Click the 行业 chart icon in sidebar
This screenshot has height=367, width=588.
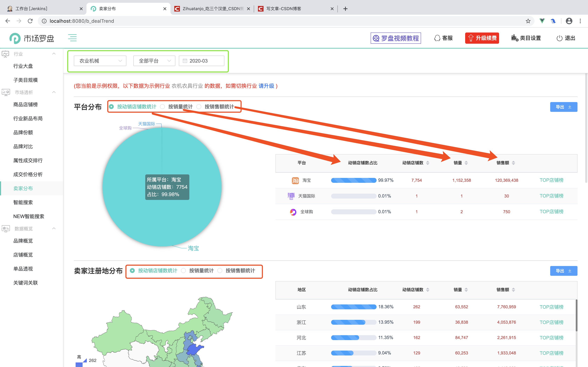[x=5, y=54]
